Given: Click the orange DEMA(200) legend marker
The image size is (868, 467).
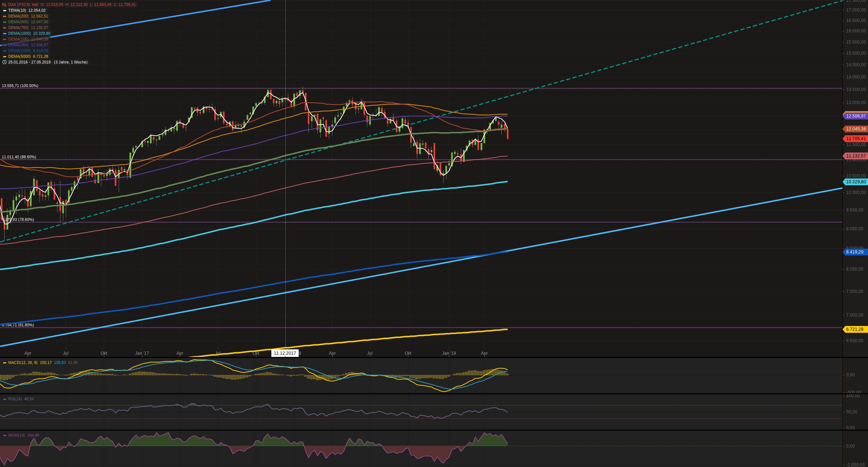Looking at the screenshot, I should click(5, 16).
